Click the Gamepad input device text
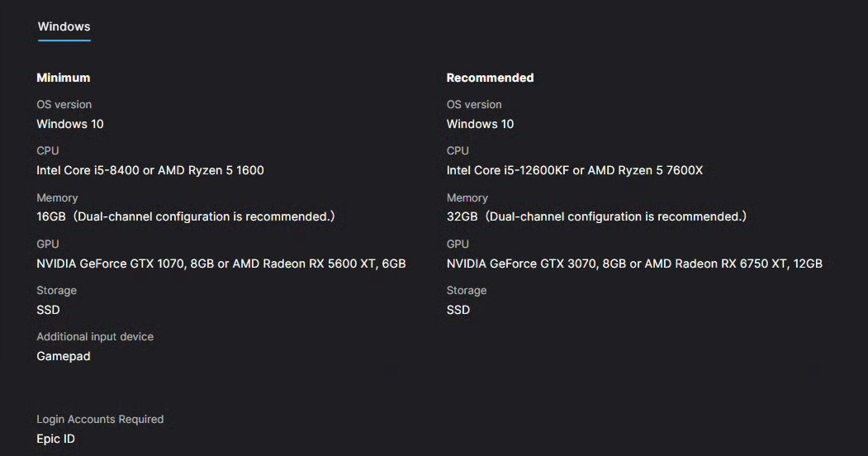The width and height of the screenshot is (868, 456). pyautogui.click(x=64, y=356)
